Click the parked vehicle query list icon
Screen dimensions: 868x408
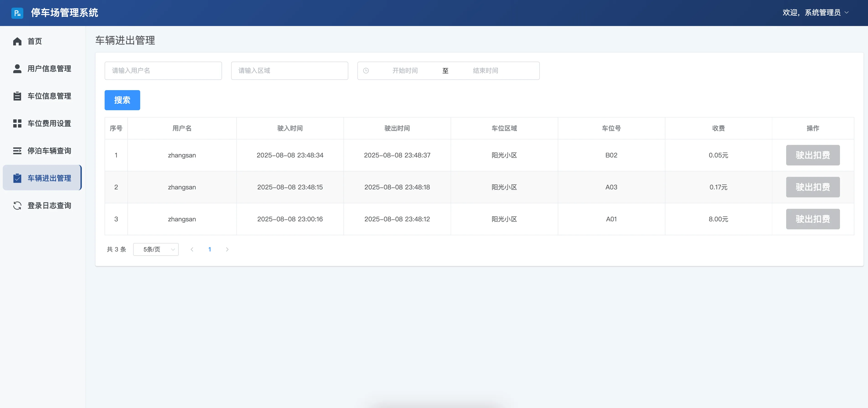(x=17, y=151)
